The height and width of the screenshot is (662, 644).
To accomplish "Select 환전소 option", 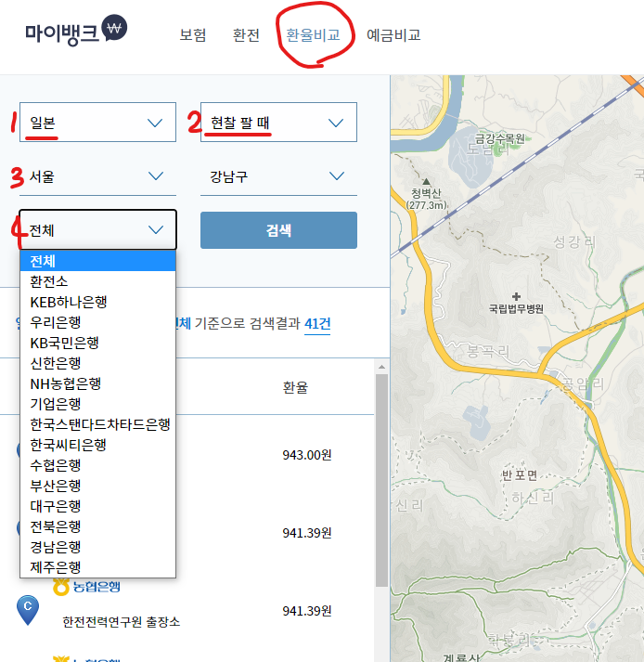I will 98,281.
